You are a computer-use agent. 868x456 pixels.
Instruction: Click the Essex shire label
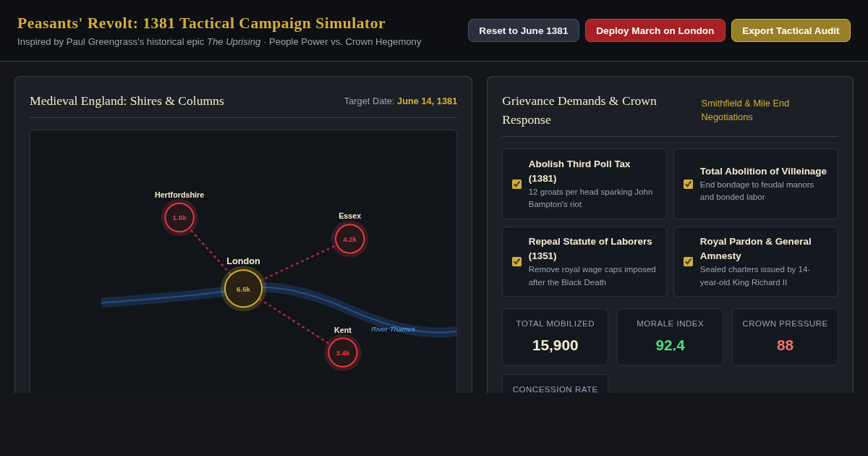[x=350, y=216]
